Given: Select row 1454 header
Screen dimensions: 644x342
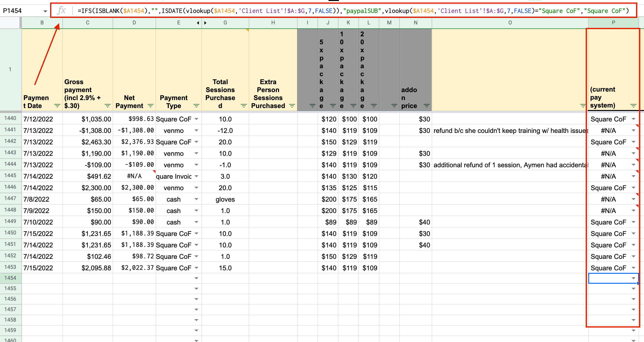Looking at the screenshot, I should (10, 278).
